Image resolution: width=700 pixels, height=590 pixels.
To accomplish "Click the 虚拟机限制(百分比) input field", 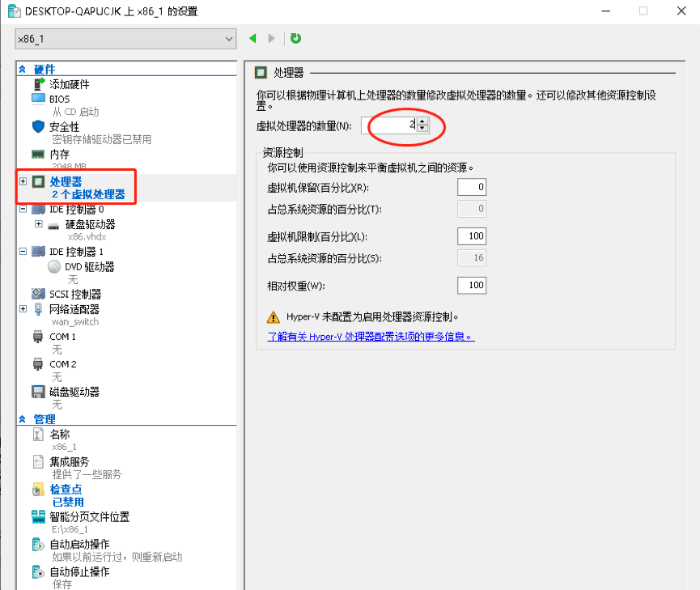I will click(472, 236).
